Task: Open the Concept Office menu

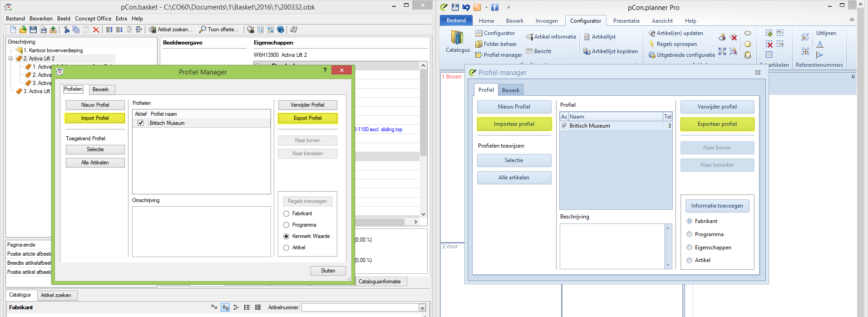Action: click(93, 19)
